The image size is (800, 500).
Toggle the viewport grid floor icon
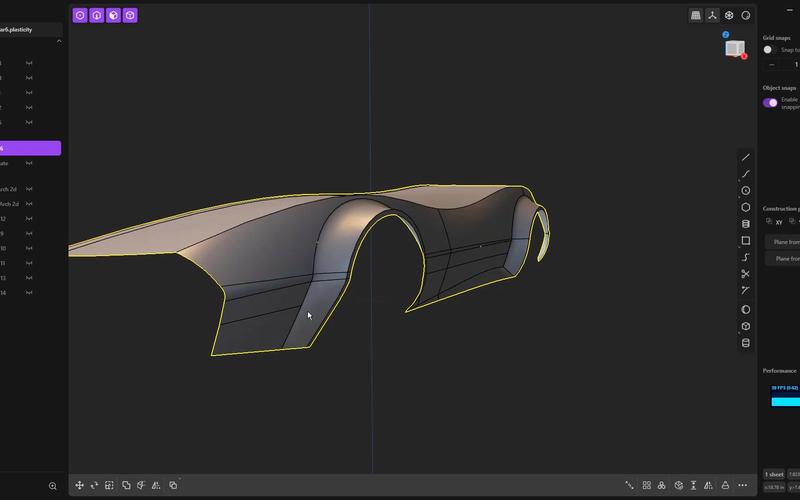695,15
